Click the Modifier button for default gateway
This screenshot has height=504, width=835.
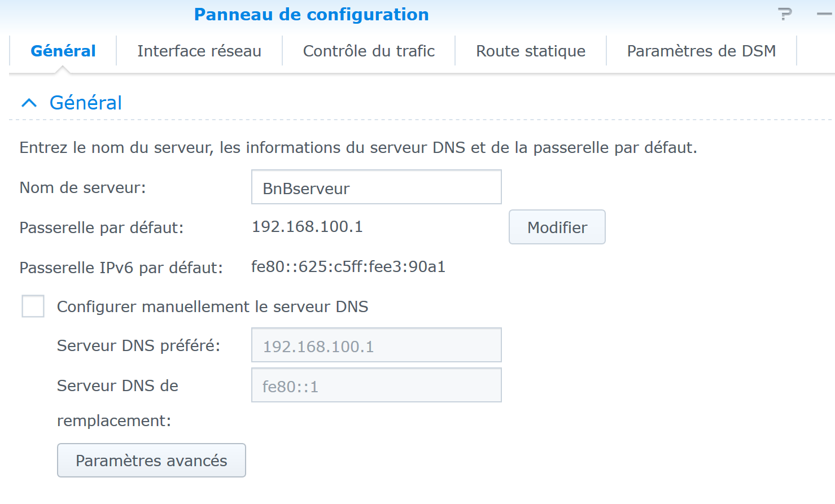557,227
